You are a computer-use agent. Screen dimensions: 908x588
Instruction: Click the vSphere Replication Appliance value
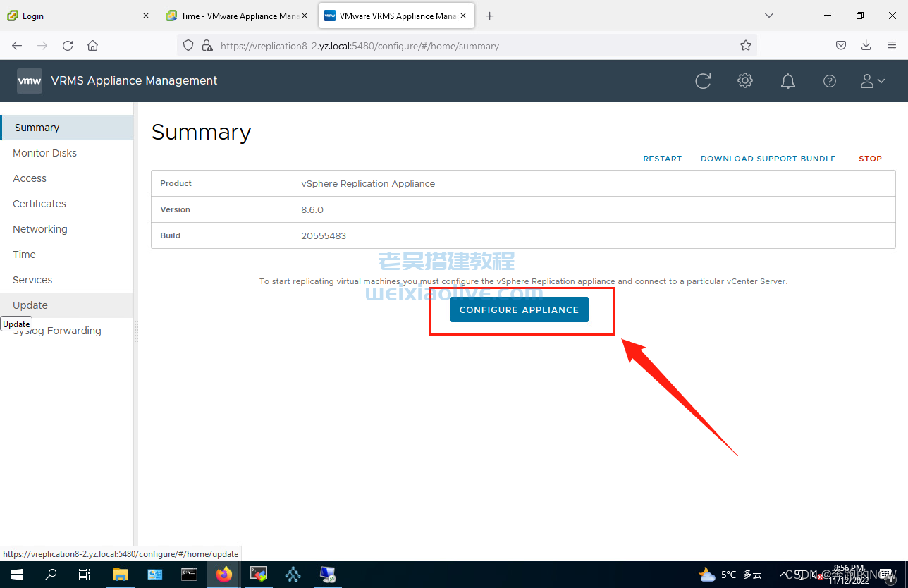pyautogui.click(x=368, y=184)
